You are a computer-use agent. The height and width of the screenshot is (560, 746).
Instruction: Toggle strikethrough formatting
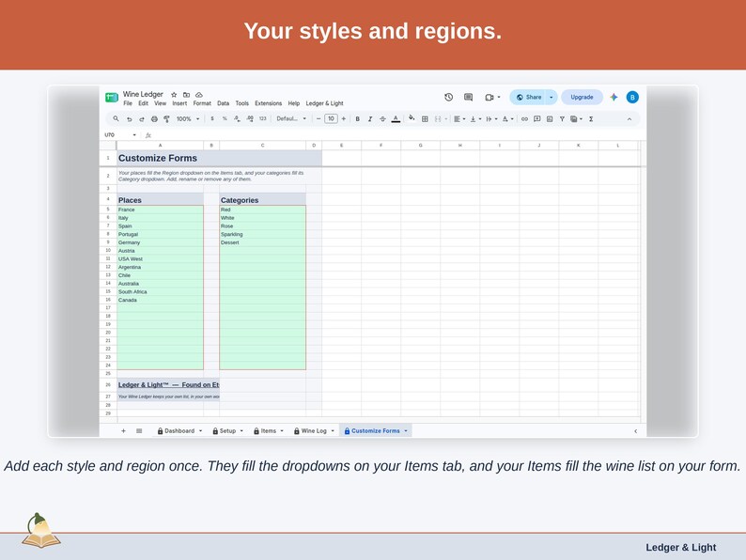[x=382, y=119]
